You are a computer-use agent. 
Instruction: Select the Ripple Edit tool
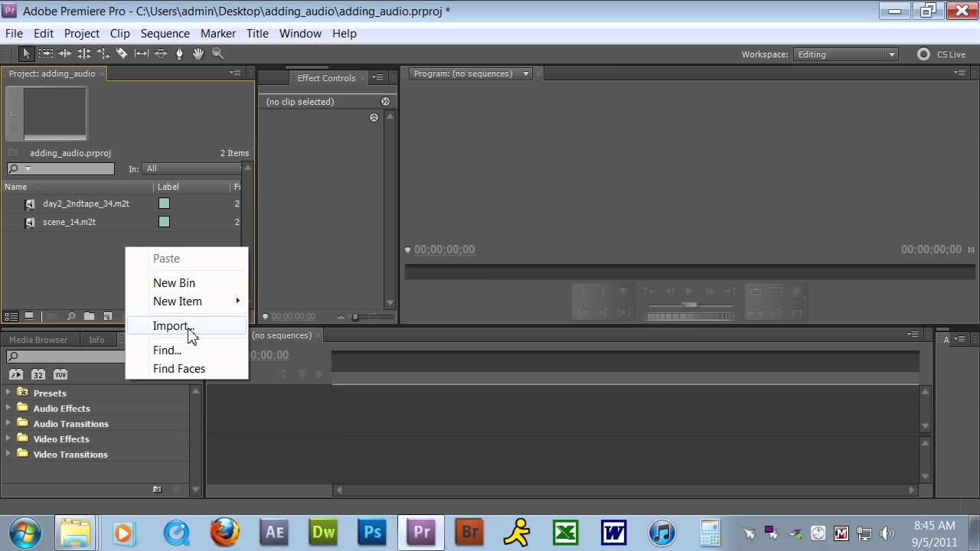coord(65,54)
